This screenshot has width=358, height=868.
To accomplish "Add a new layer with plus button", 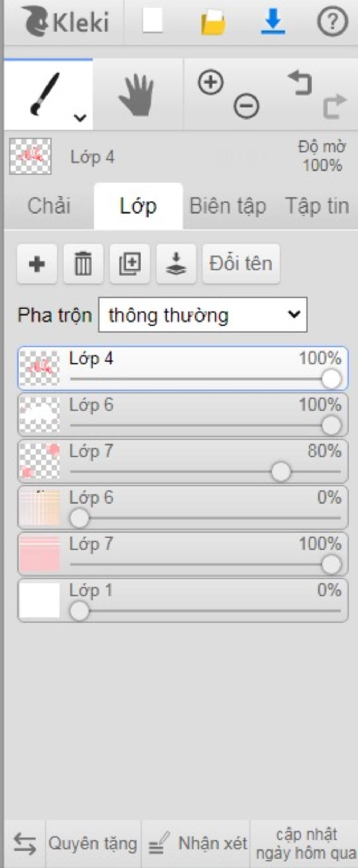I will coord(37,264).
